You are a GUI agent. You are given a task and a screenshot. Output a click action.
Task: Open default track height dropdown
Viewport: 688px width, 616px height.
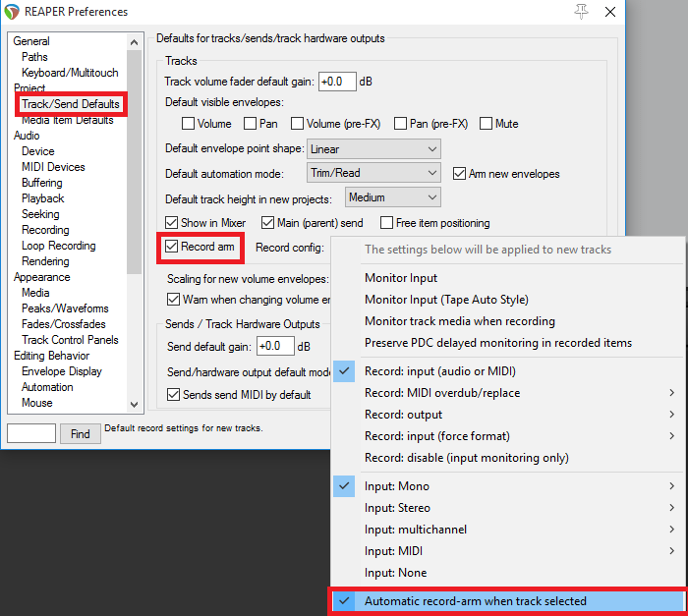(393, 197)
